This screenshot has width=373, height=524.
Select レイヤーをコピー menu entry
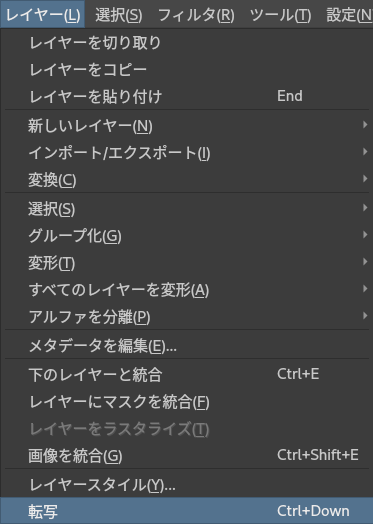click(187, 70)
